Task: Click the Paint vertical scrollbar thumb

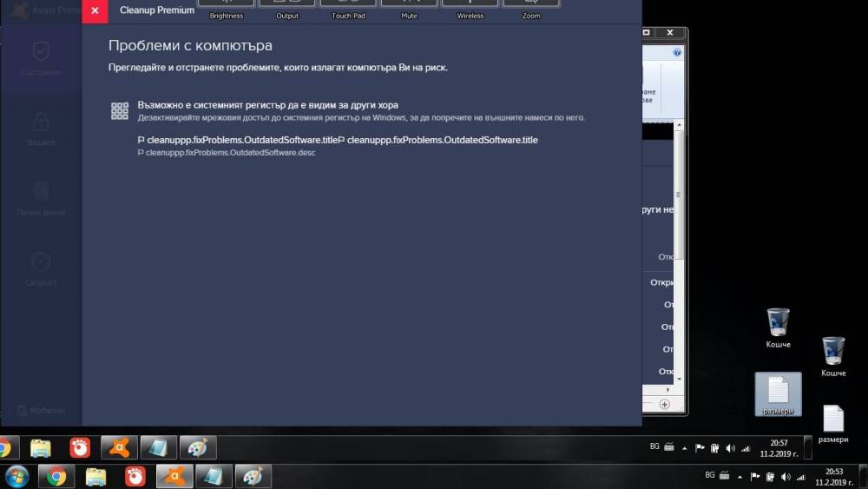Action: click(x=679, y=195)
